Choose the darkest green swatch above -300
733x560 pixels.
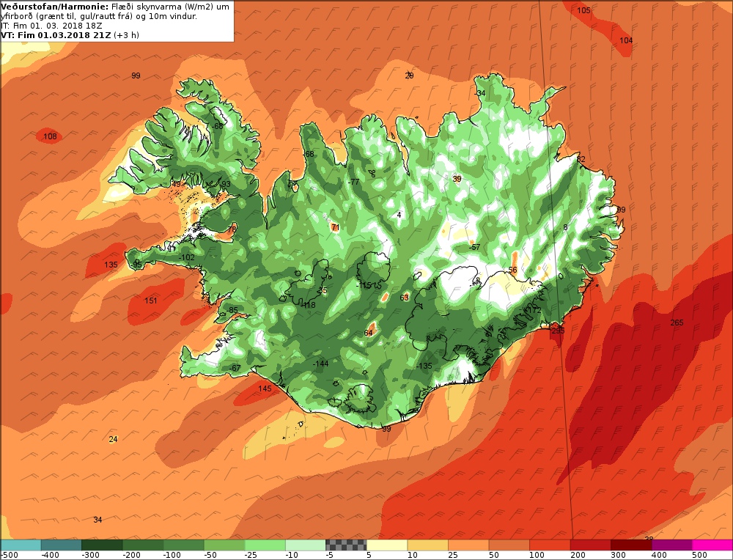coord(102,545)
